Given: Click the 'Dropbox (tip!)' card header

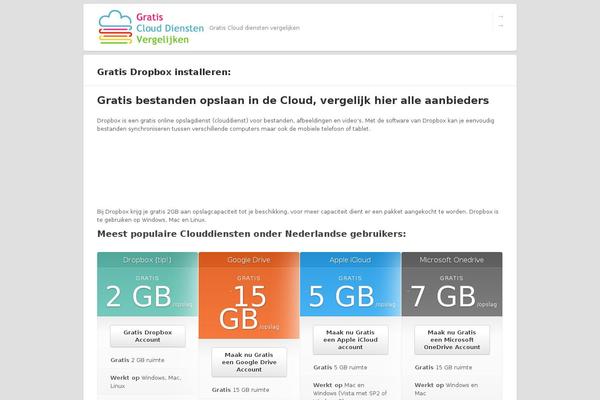Looking at the screenshot, I should (x=147, y=260).
